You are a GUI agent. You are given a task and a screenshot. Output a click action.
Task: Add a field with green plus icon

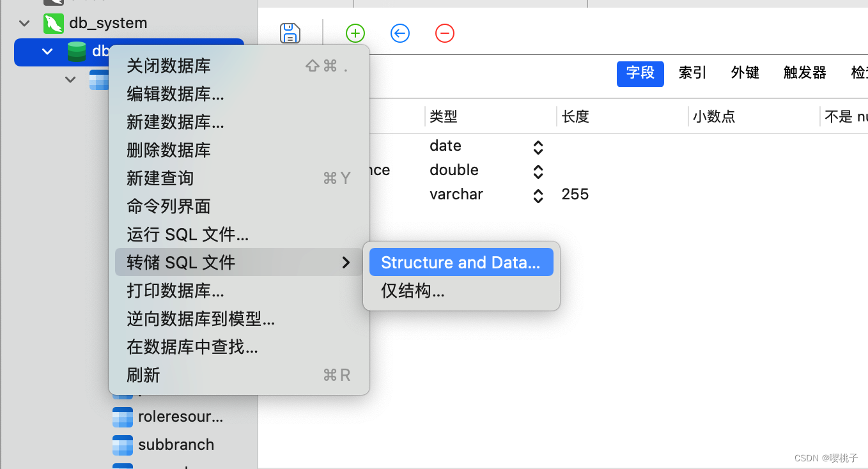coord(355,33)
